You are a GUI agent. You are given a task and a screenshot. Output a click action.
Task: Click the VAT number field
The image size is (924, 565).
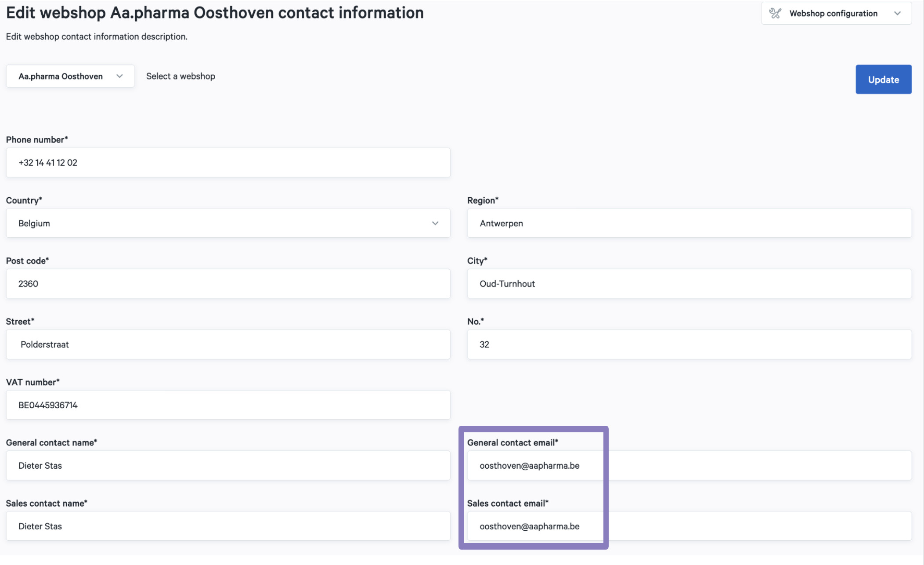coord(228,405)
